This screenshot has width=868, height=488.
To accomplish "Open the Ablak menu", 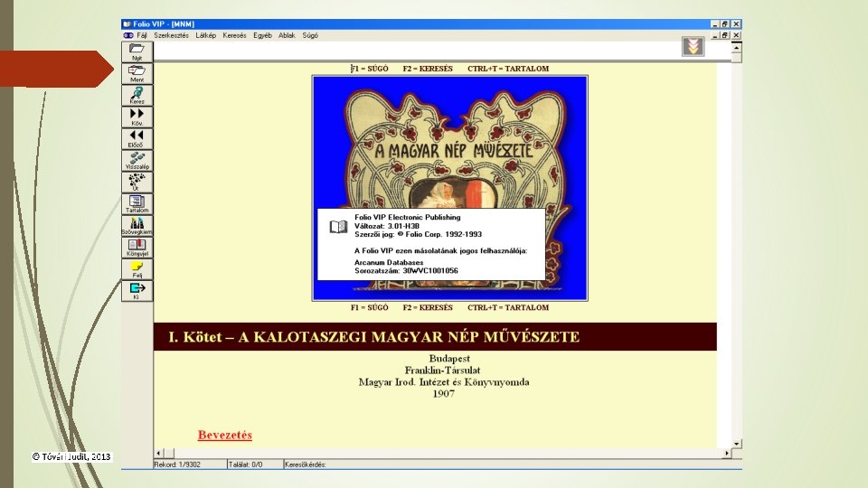I will (x=287, y=35).
